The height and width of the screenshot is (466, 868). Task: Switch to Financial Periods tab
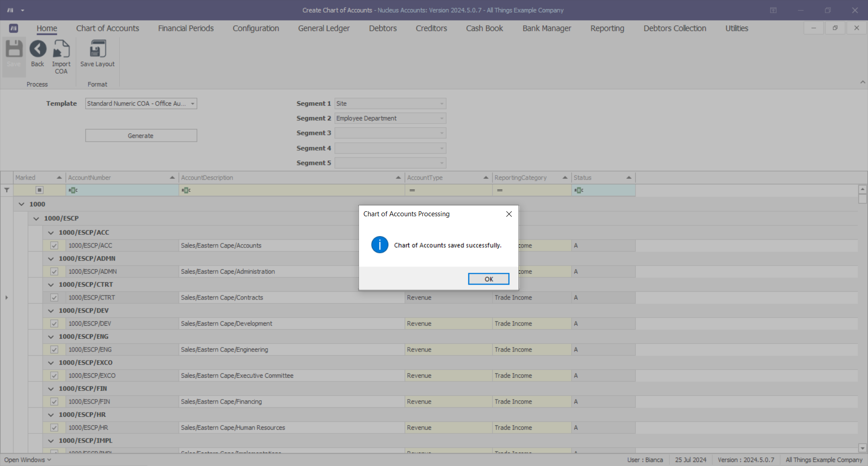coord(186,28)
